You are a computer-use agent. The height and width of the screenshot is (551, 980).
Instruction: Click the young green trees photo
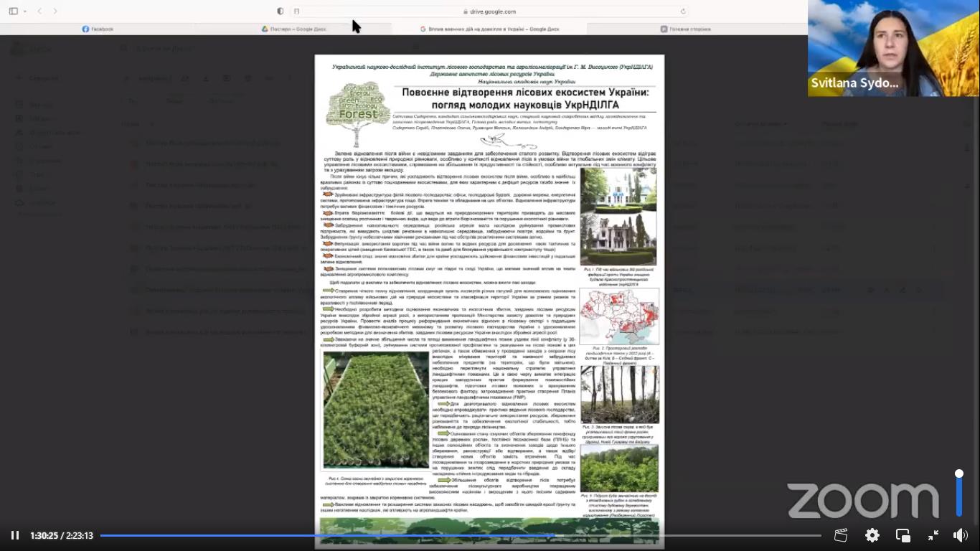click(x=619, y=468)
